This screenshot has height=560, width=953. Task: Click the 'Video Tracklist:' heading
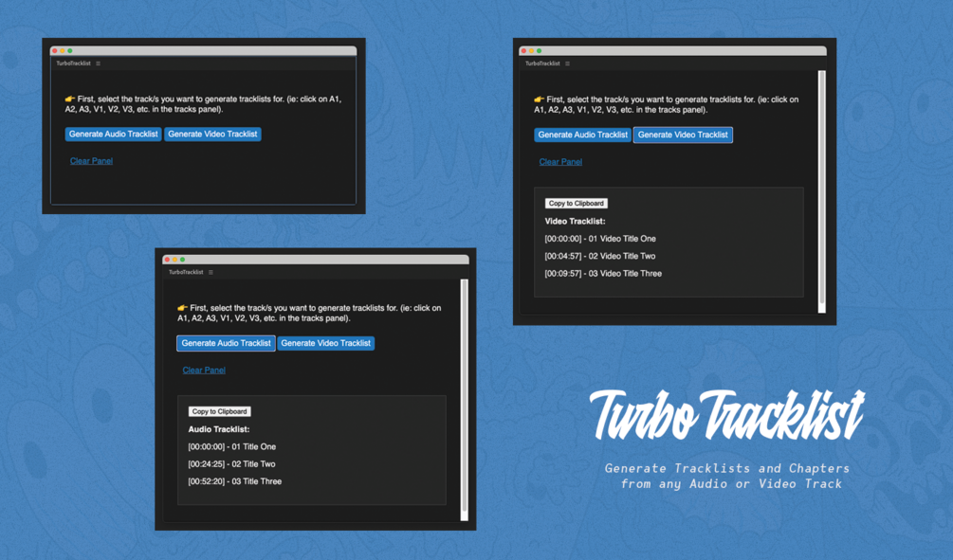coord(575,221)
